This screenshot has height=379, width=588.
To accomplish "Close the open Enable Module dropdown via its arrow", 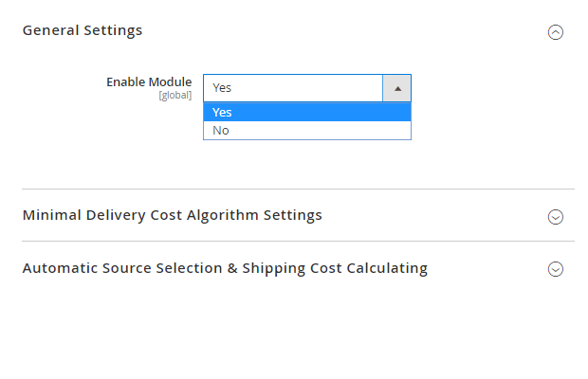I will click(x=396, y=88).
